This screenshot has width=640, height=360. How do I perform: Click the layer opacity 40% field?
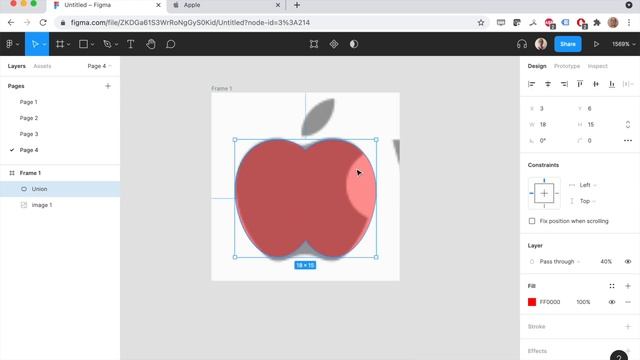[x=606, y=262]
